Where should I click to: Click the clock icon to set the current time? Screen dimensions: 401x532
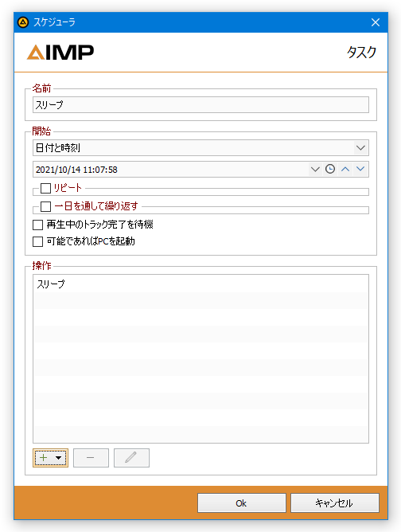(330, 169)
